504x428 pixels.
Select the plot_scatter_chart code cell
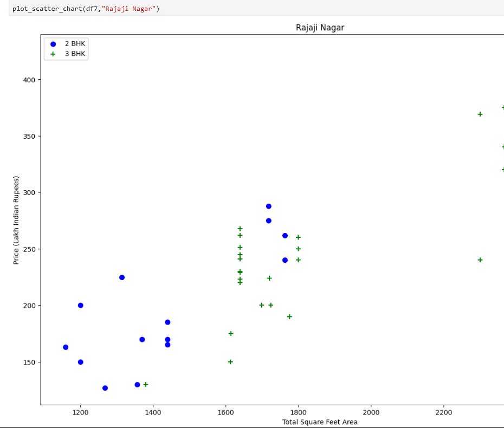(x=81, y=8)
